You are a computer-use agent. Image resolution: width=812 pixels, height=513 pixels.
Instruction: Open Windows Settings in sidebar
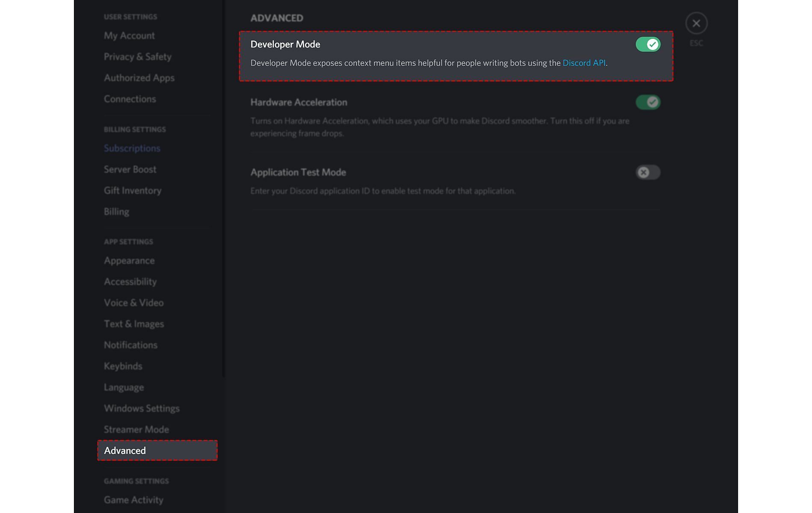[x=141, y=408]
